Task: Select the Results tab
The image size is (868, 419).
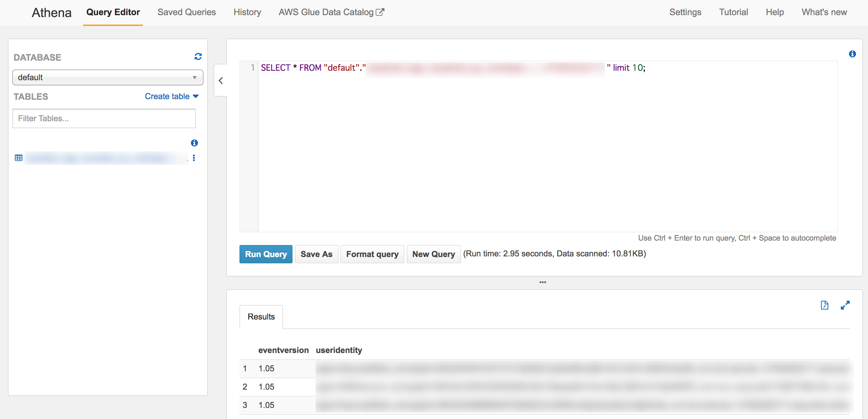Action: (261, 317)
